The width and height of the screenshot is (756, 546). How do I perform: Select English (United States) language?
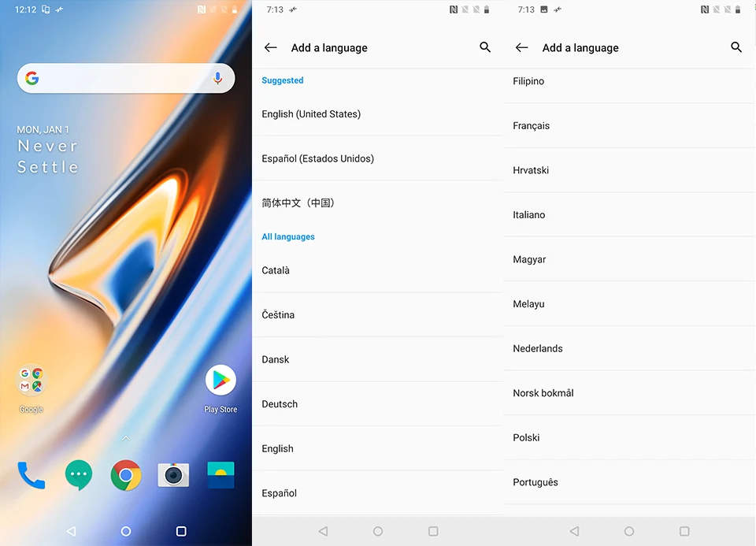pyautogui.click(x=377, y=113)
